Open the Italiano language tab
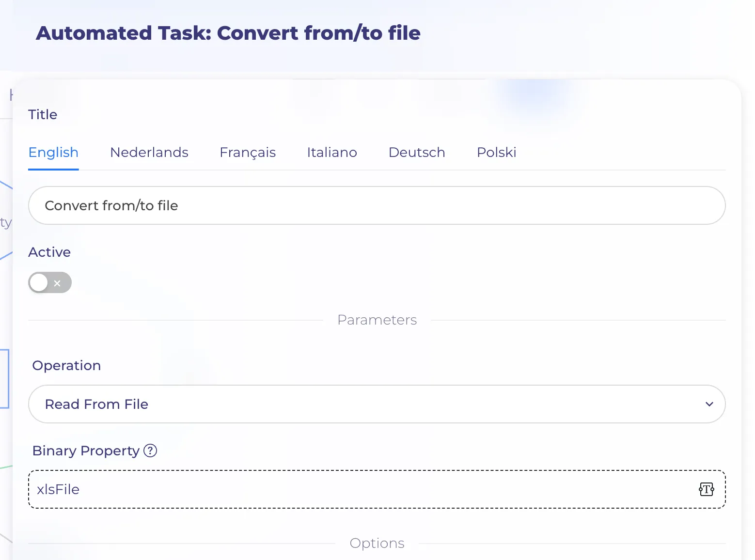This screenshot has height=560, width=755. (332, 153)
